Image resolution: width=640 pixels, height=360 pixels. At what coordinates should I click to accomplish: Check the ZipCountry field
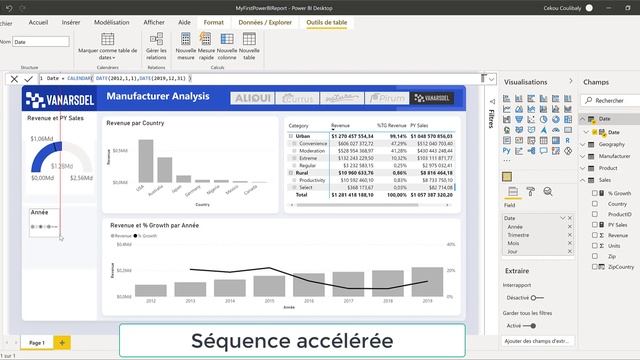tap(595, 267)
